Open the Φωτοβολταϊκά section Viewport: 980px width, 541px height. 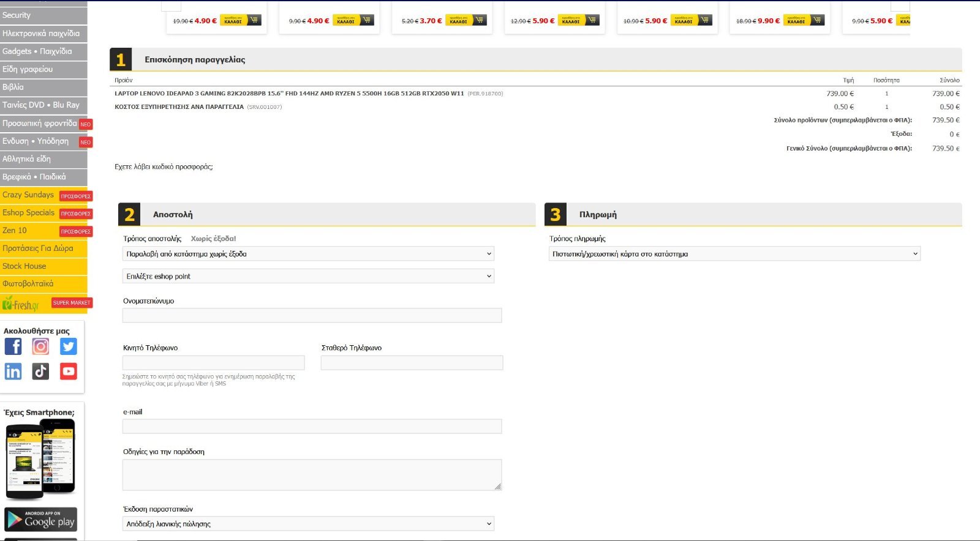[x=43, y=284]
